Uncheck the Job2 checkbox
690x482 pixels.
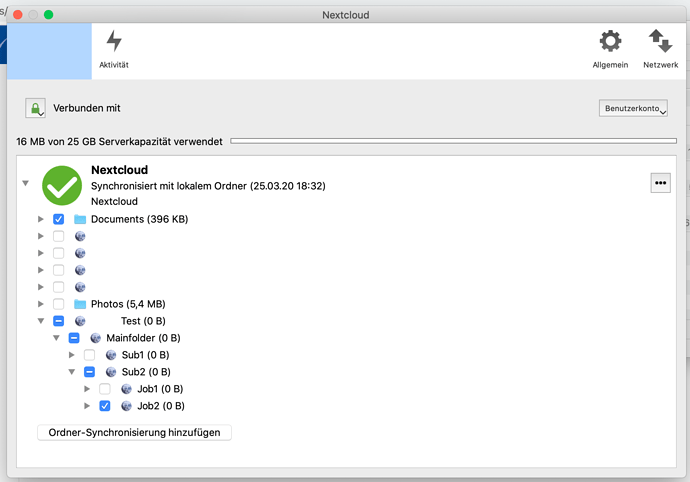(105, 406)
